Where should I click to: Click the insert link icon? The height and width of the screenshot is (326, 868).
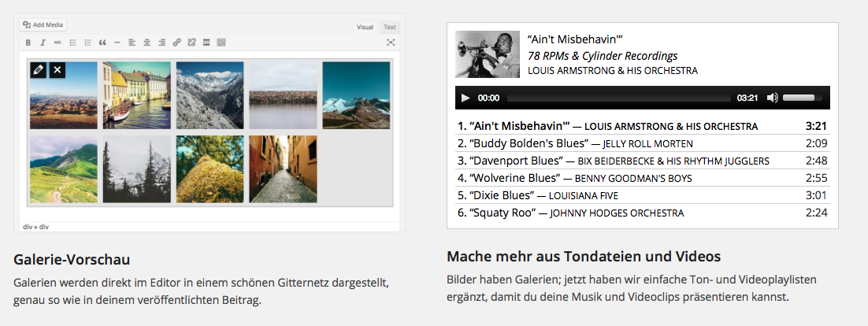(x=176, y=43)
